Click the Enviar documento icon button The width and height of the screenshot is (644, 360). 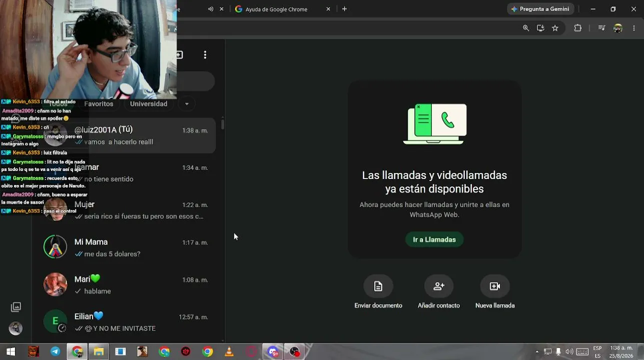click(378, 286)
